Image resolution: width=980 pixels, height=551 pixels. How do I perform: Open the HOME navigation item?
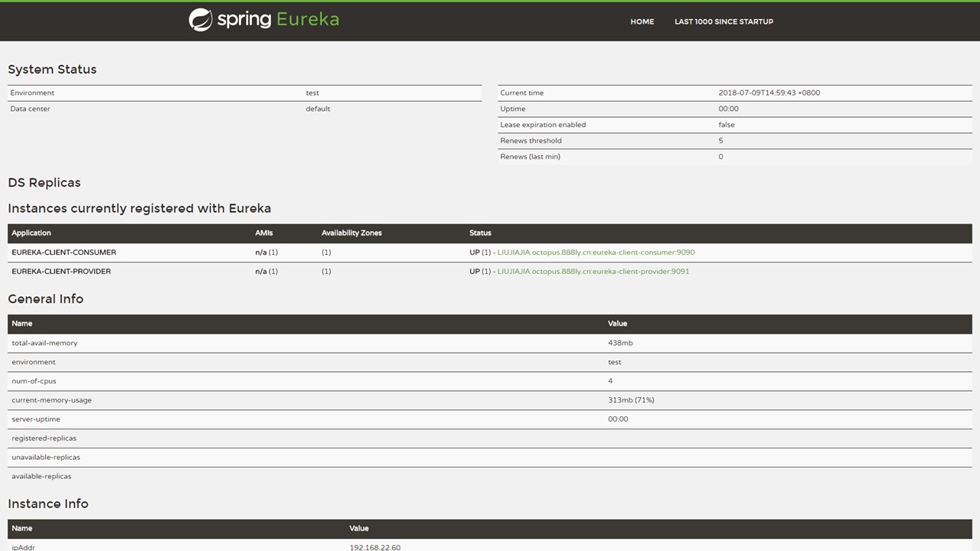point(642,21)
